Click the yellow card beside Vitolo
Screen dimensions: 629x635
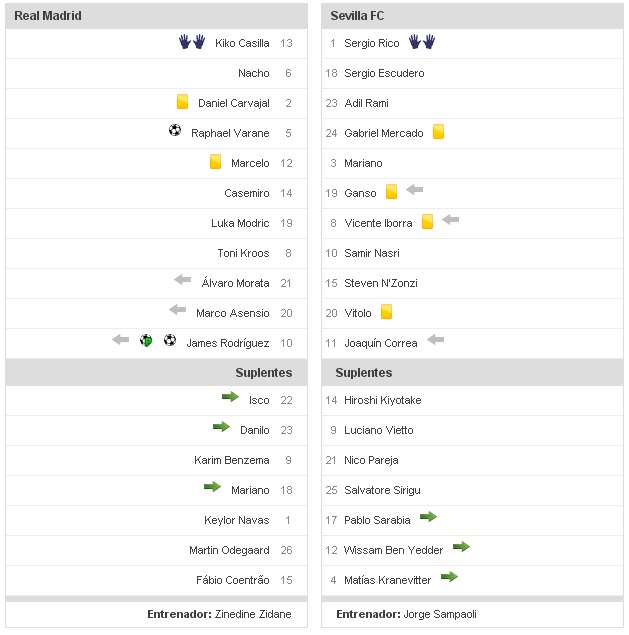pos(386,312)
